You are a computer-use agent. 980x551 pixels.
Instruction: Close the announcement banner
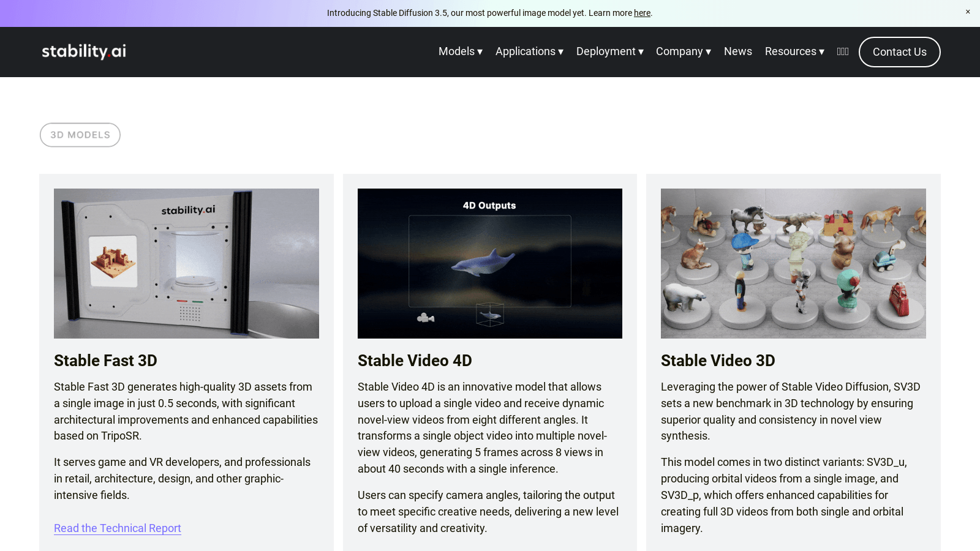[968, 12]
